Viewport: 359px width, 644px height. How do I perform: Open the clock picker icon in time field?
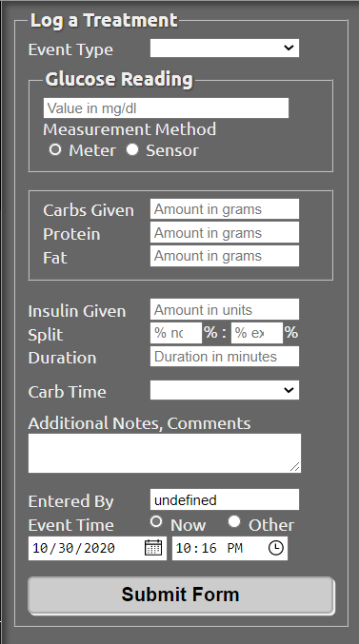click(x=275, y=548)
